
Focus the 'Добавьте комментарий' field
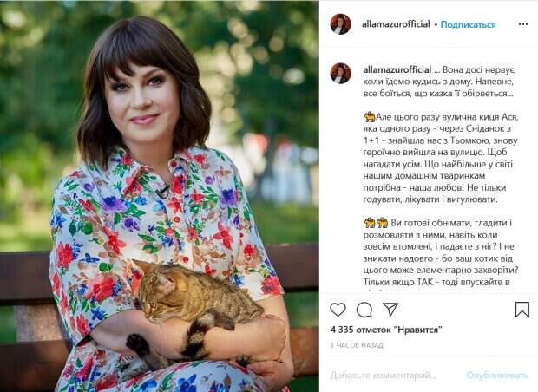click(x=384, y=376)
